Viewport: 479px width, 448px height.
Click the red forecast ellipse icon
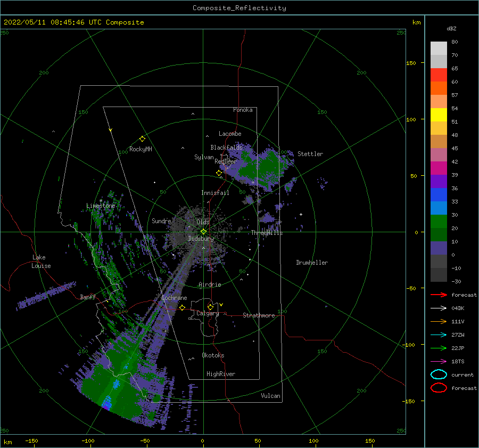439,388
